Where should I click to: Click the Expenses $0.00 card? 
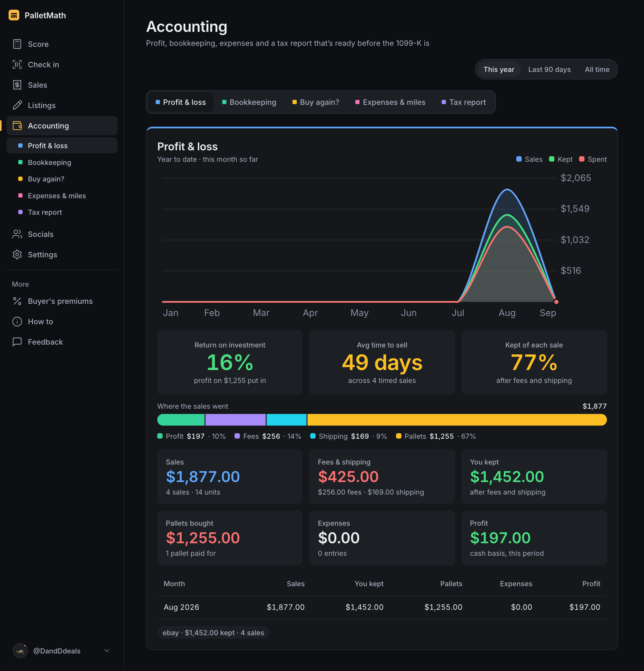click(x=382, y=538)
